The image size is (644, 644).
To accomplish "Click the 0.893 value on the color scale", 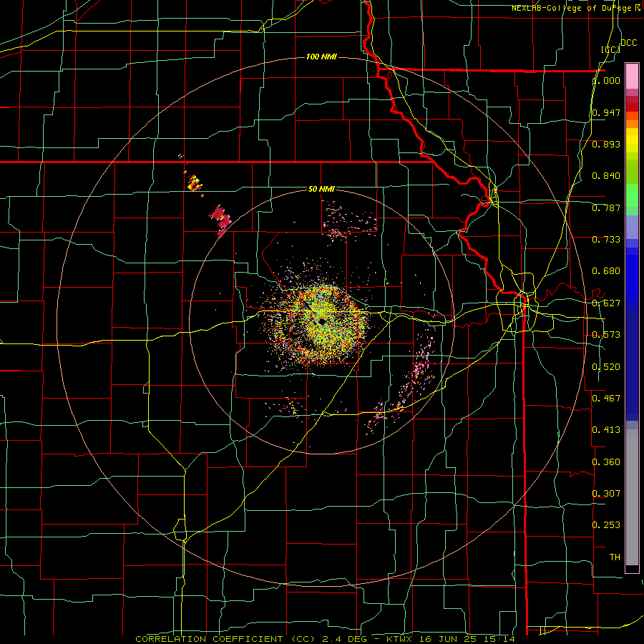I will coord(606,144).
